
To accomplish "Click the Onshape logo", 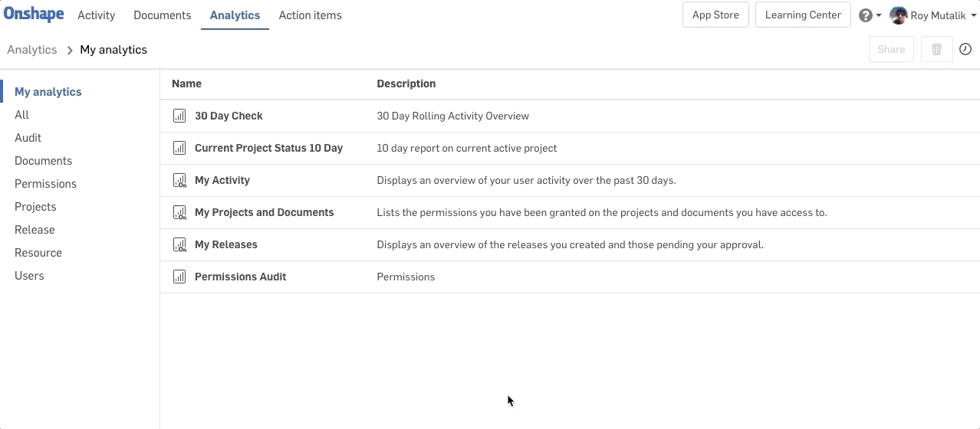I will [x=34, y=15].
